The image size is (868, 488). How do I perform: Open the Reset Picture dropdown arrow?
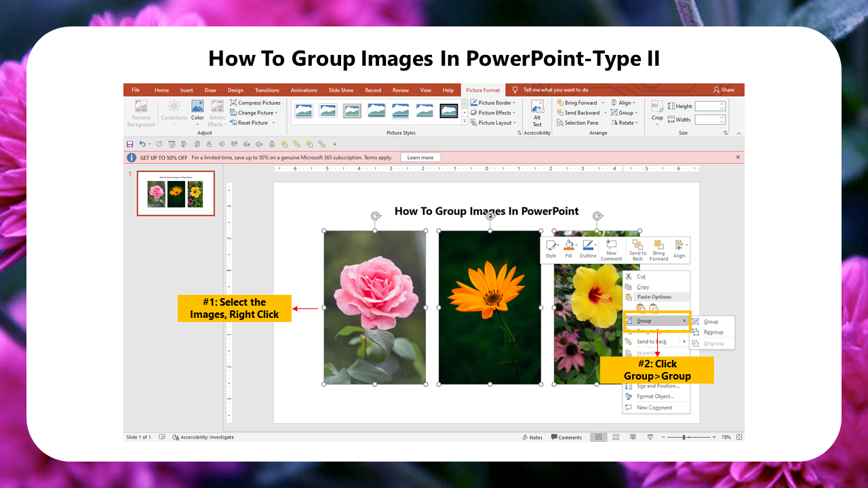point(273,123)
